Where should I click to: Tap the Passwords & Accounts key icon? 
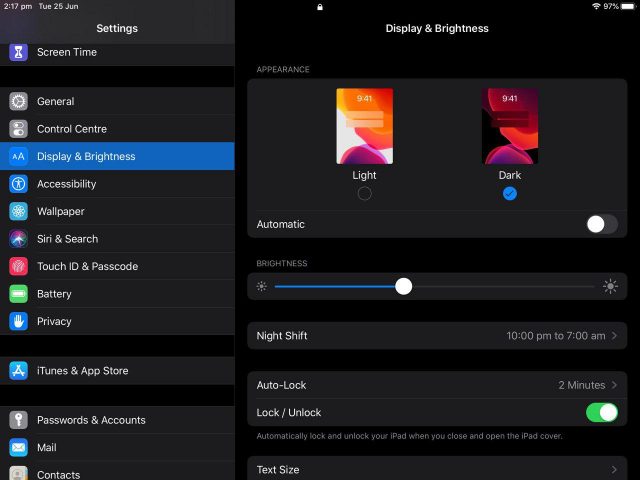tap(18, 420)
